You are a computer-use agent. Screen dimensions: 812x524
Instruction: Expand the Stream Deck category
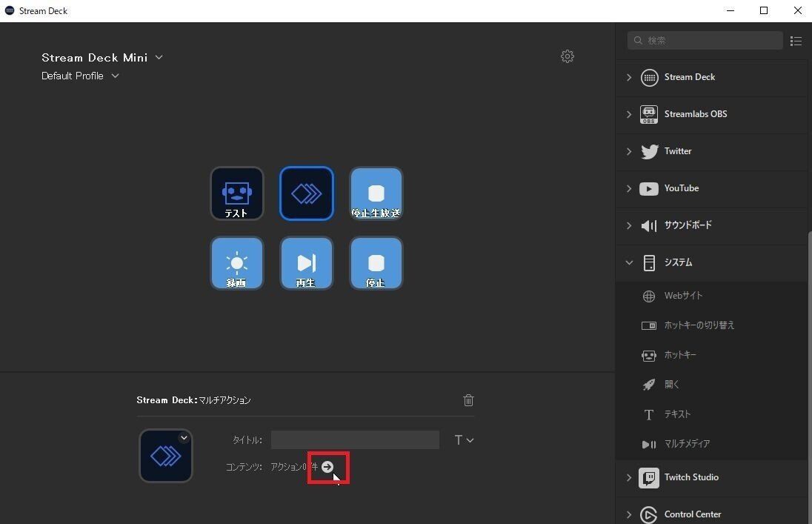(629, 77)
